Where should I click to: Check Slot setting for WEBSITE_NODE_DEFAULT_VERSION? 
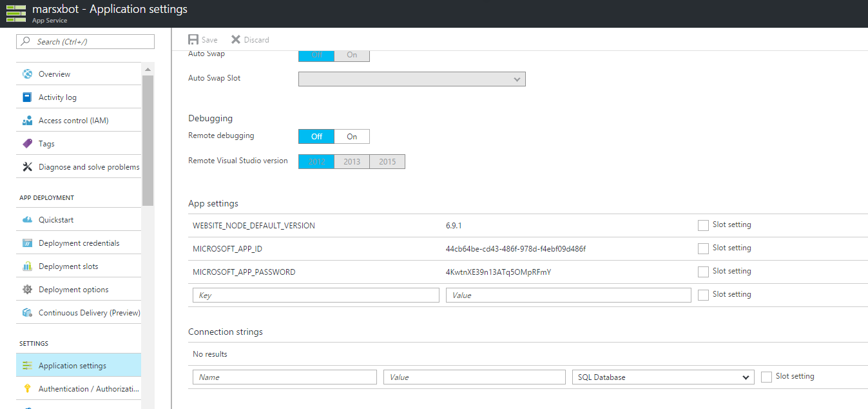pos(703,225)
